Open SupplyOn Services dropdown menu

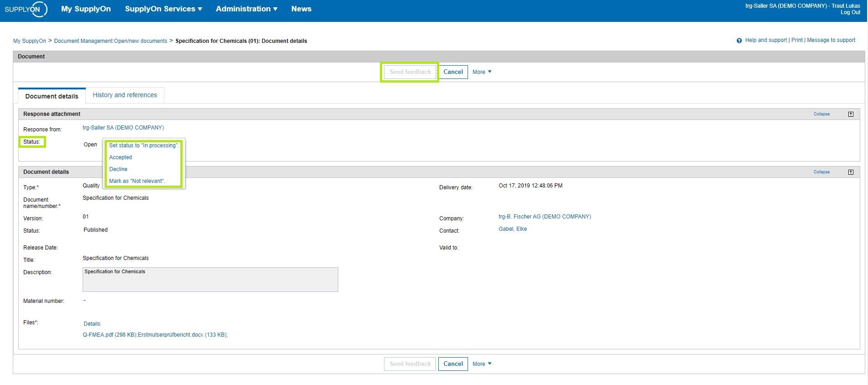tap(163, 9)
